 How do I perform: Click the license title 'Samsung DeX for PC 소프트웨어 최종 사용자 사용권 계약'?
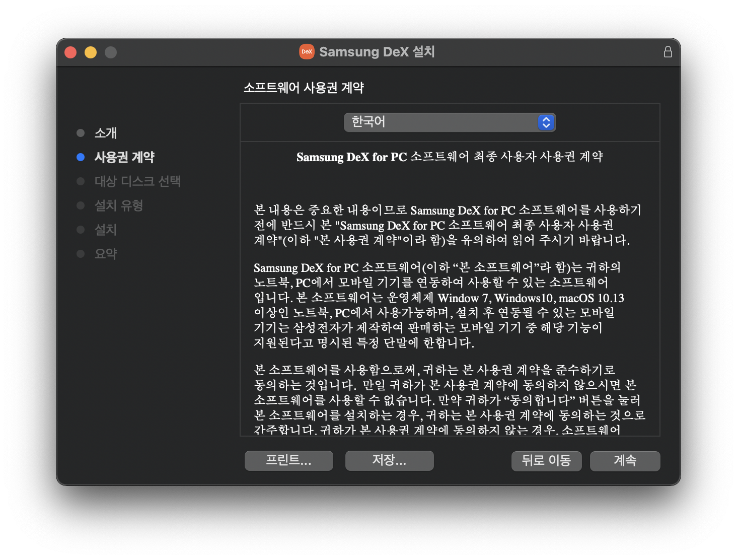(450, 157)
